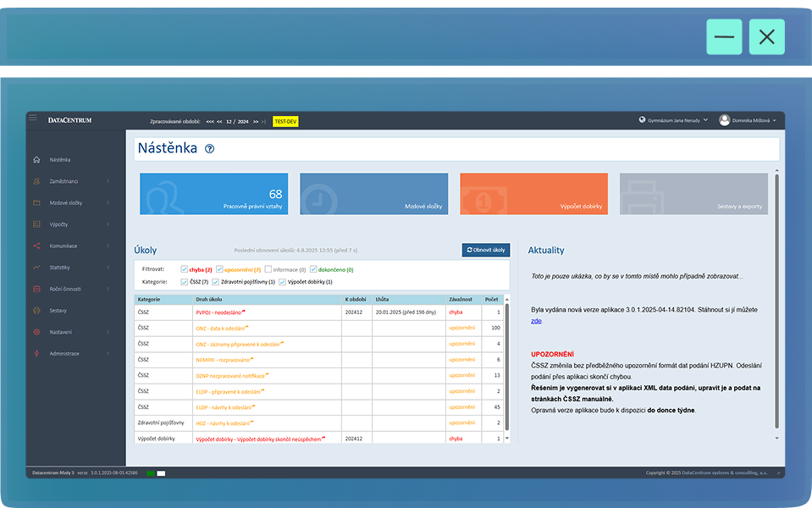Open Výpočet dobírky skončil neúspěchem task link

[258, 439]
